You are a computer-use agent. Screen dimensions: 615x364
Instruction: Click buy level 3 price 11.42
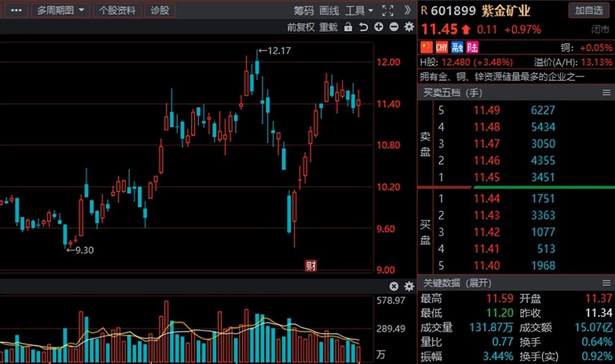click(x=487, y=232)
